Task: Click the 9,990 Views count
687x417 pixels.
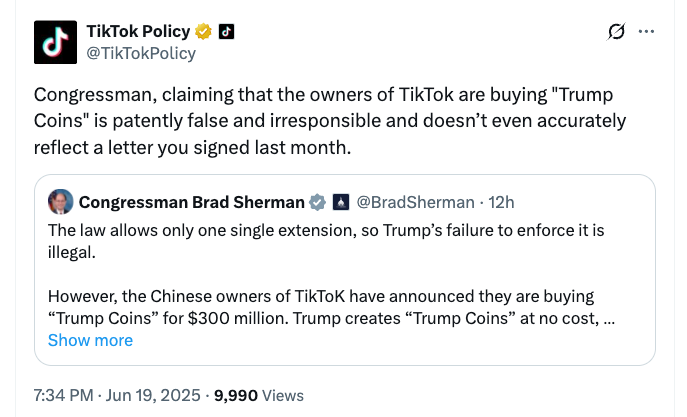Action: (x=258, y=395)
